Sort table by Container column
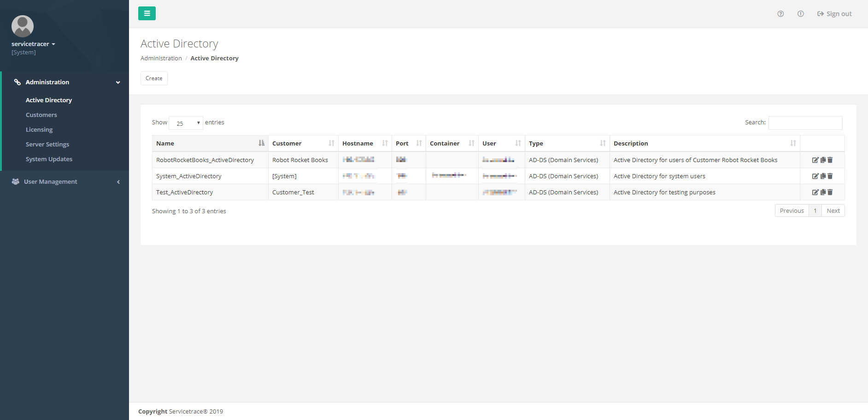 click(452, 143)
